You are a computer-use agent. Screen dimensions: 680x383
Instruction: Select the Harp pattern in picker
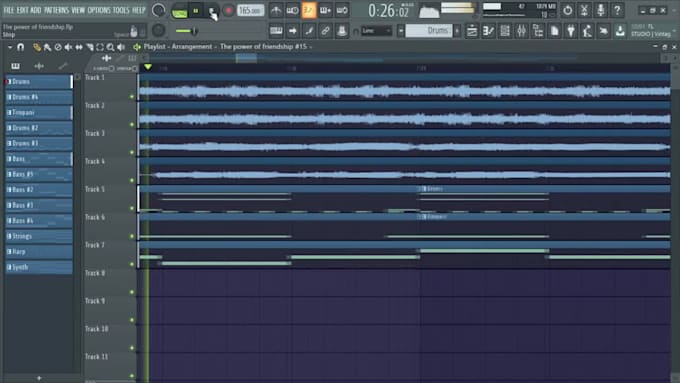point(39,252)
